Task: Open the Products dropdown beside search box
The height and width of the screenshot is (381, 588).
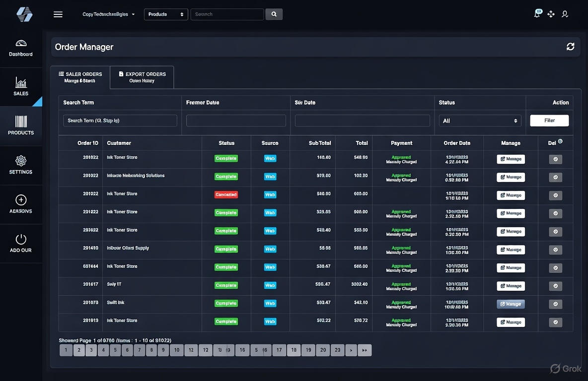Action: tap(166, 14)
